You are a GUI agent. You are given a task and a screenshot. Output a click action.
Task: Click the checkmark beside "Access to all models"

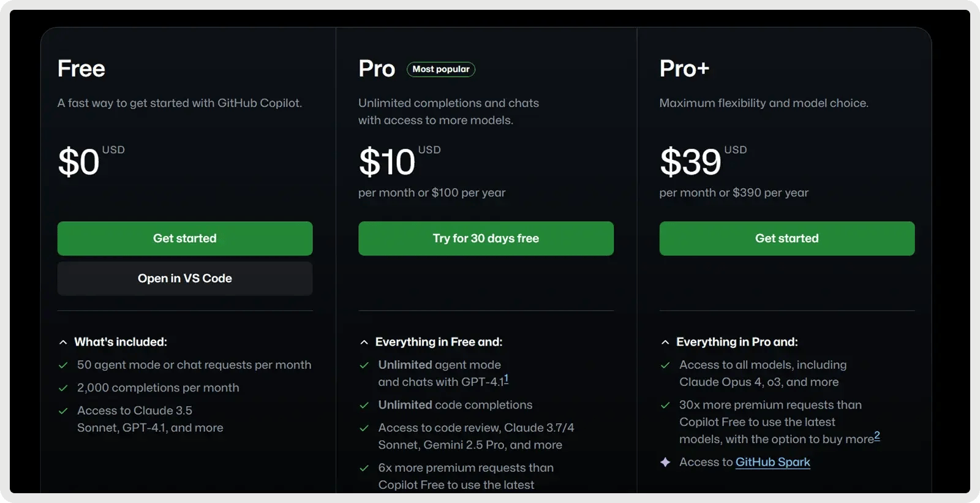click(x=665, y=365)
